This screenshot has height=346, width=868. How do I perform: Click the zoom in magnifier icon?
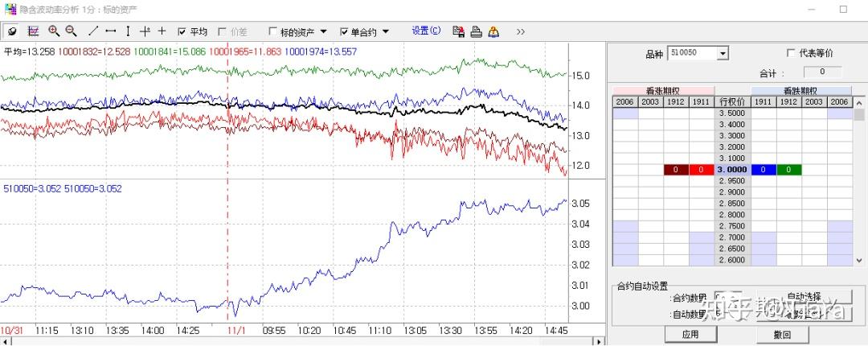tap(54, 31)
